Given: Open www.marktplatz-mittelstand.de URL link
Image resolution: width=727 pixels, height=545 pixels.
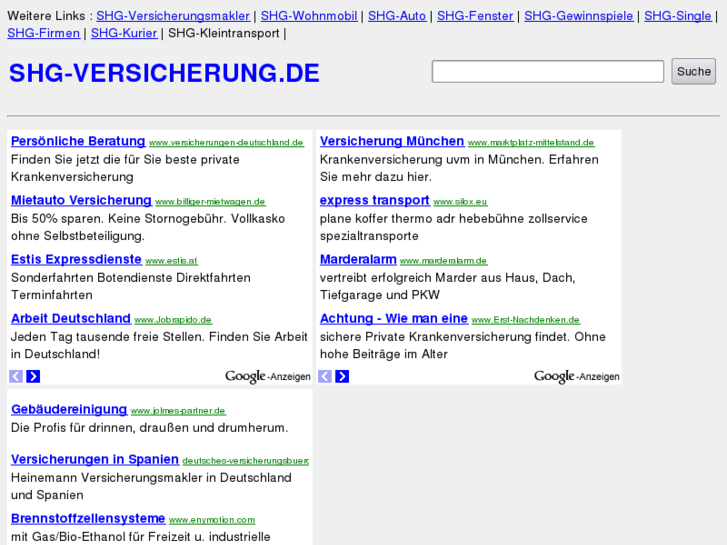Looking at the screenshot, I should (531, 142).
